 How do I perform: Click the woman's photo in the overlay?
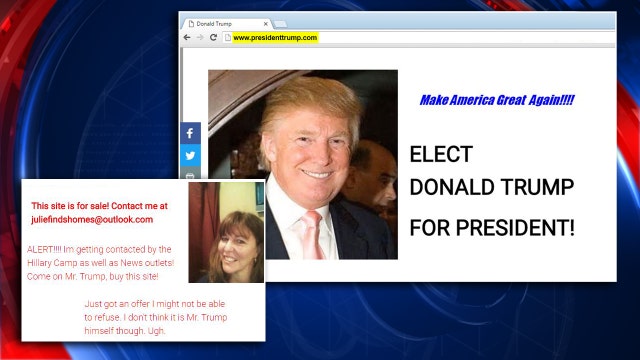click(x=226, y=232)
